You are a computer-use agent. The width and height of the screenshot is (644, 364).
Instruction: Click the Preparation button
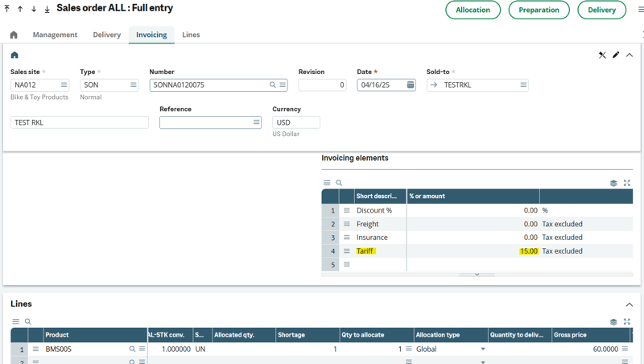[x=539, y=10]
